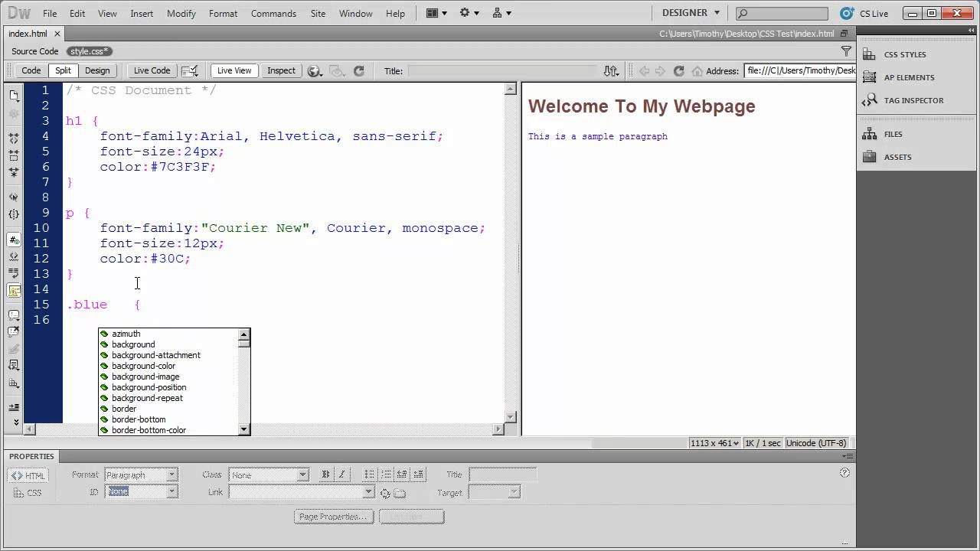Screen dimensions: 980x551
Task: Click the Filter Related Files funnel icon
Action: pos(846,51)
